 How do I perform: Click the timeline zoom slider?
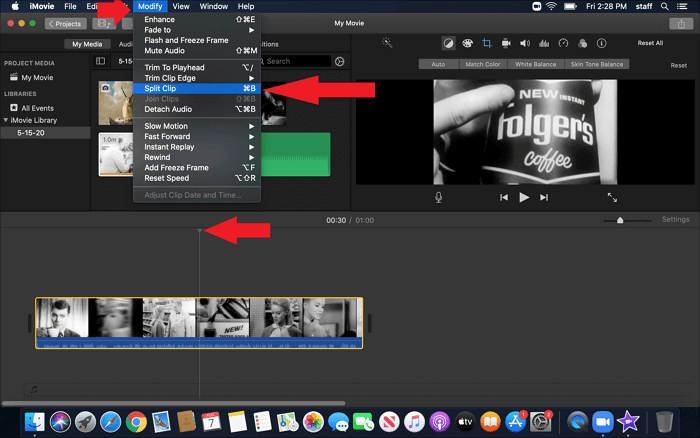620,220
